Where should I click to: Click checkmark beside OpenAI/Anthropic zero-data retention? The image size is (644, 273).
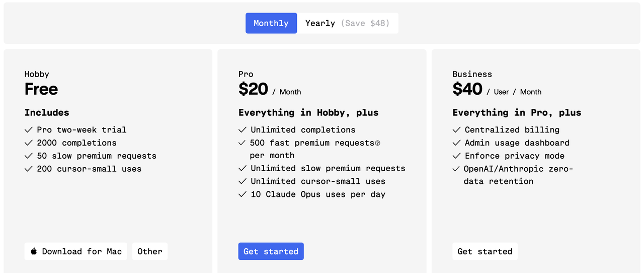point(456,169)
